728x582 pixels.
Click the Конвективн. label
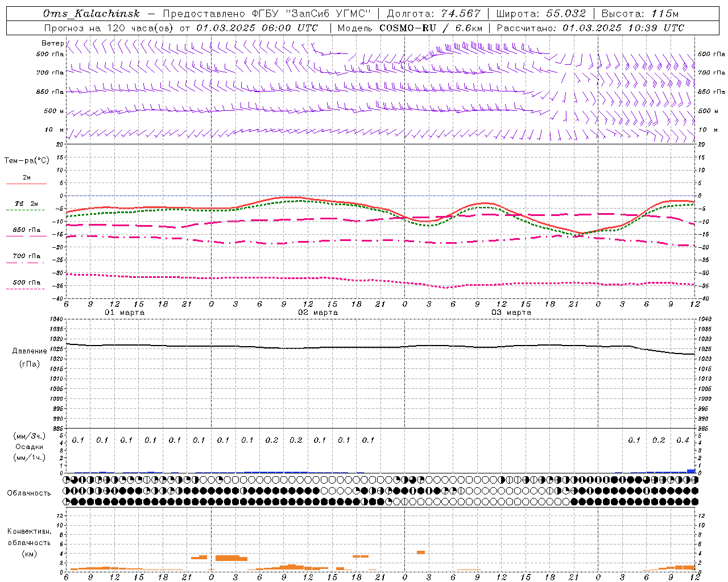coord(30,531)
